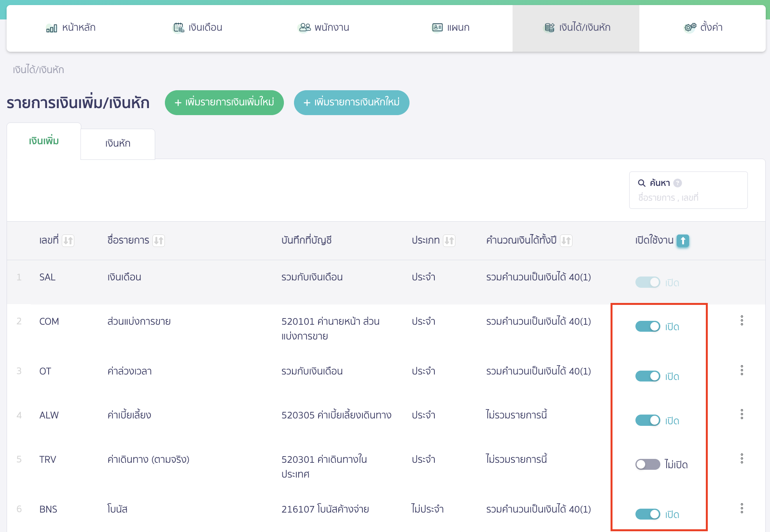Click the help icon beside ค้นหา
This screenshot has width=770, height=532.
point(677,183)
